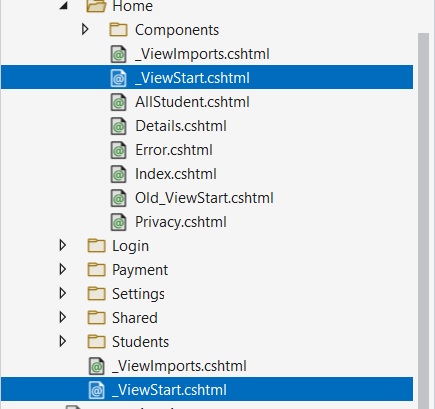
Task: Select _ViewImports.cshtml inside Home folder
Action: 202,54
